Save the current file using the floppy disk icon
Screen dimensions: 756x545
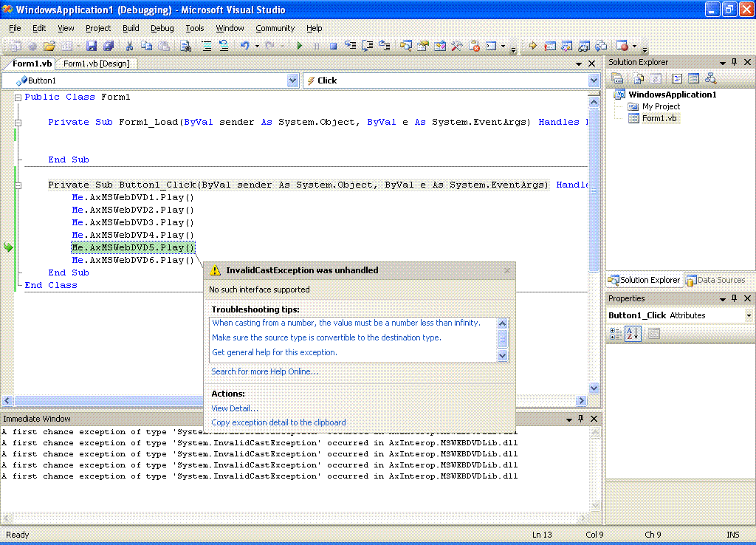point(91,47)
